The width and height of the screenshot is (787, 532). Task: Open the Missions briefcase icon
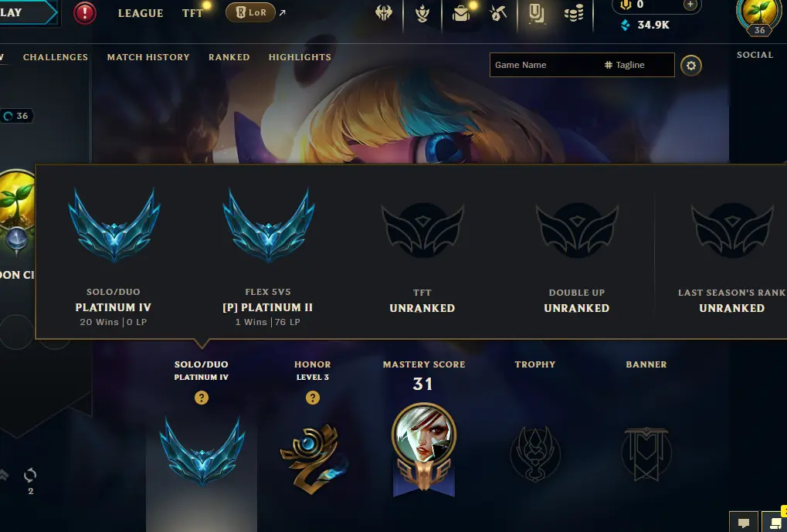point(461,13)
